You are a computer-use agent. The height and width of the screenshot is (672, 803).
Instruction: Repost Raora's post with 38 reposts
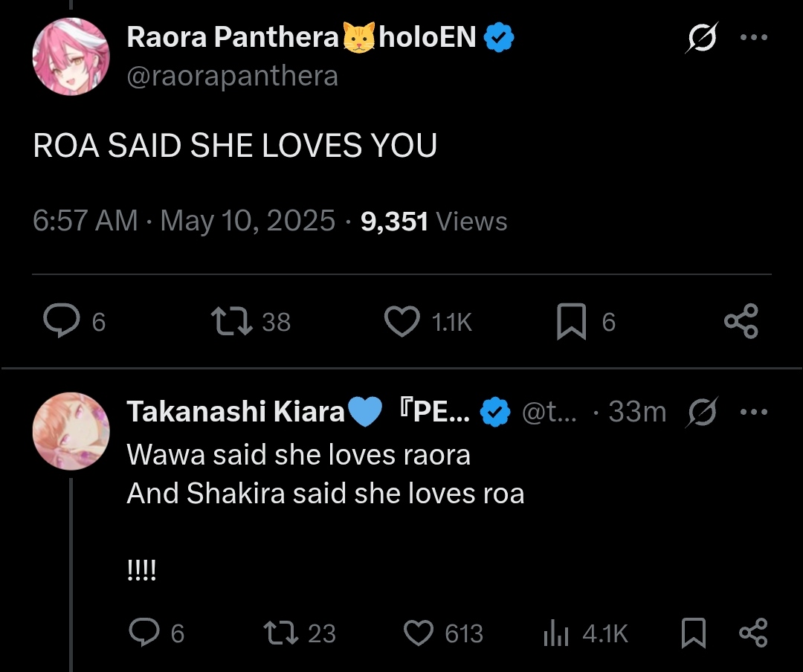point(230,321)
